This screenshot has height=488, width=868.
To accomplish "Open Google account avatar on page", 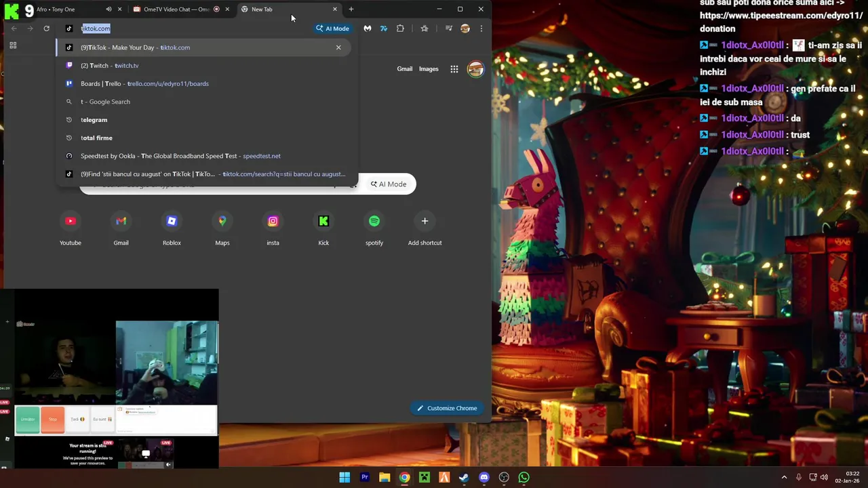I will (x=475, y=68).
